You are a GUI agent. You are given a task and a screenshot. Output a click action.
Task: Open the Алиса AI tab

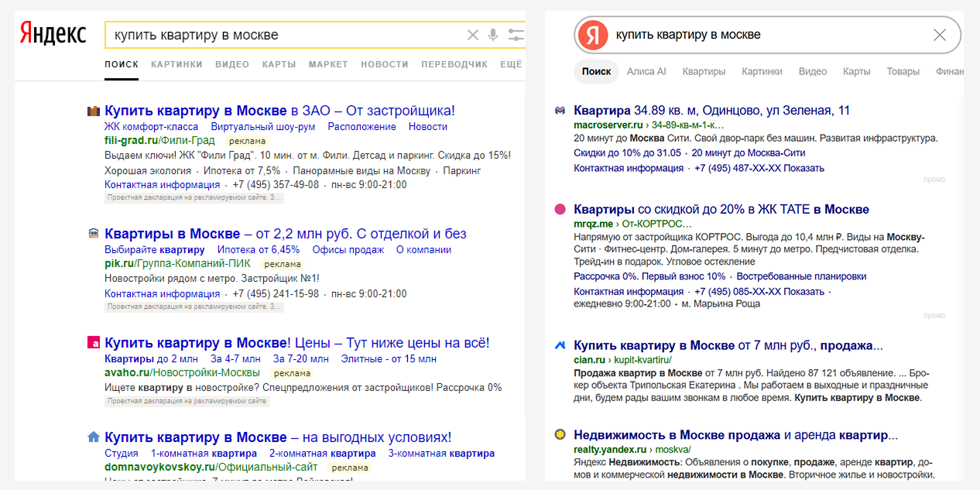(646, 71)
